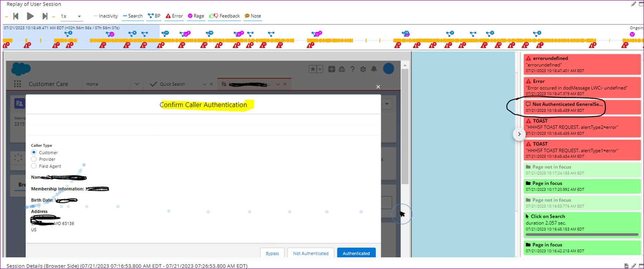Viewport: 644px width, 269px height.
Task: Click the Authenticated button
Action: click(356, 253)
